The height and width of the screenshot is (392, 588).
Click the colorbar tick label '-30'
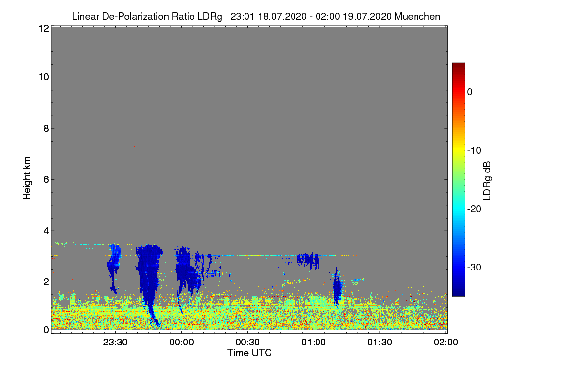(x=474, y=268)
